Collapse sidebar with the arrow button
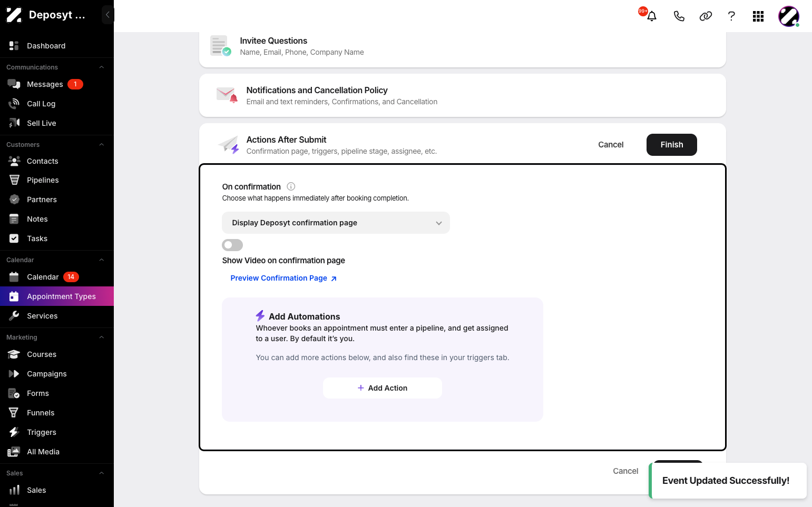 (x=107, y=15)
